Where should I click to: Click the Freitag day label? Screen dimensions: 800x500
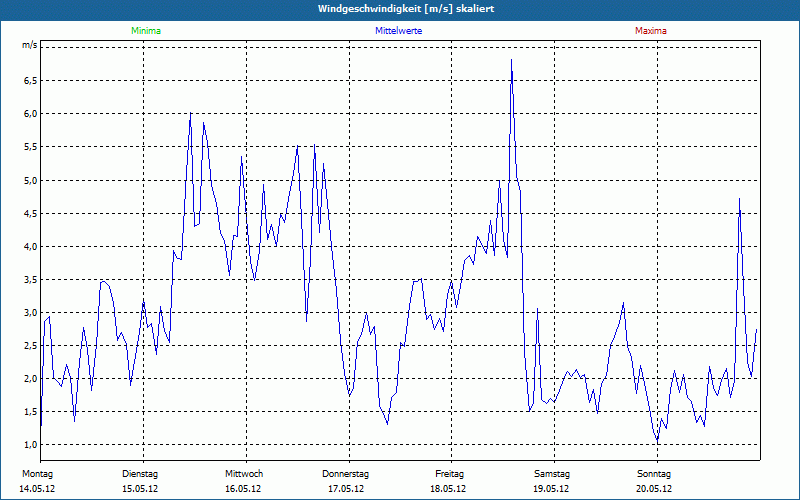click(449, 474)
